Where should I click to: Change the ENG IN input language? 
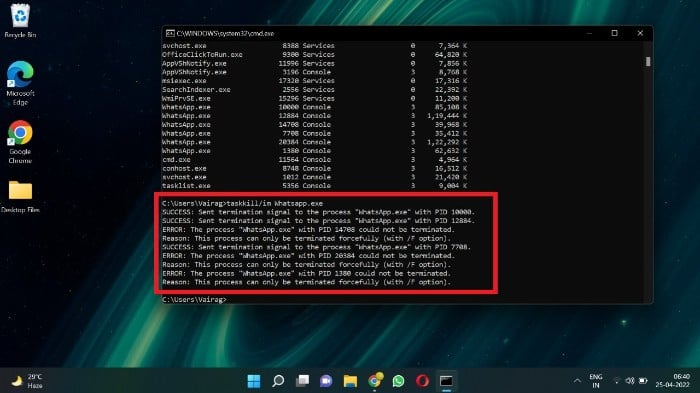click(596, 381)
